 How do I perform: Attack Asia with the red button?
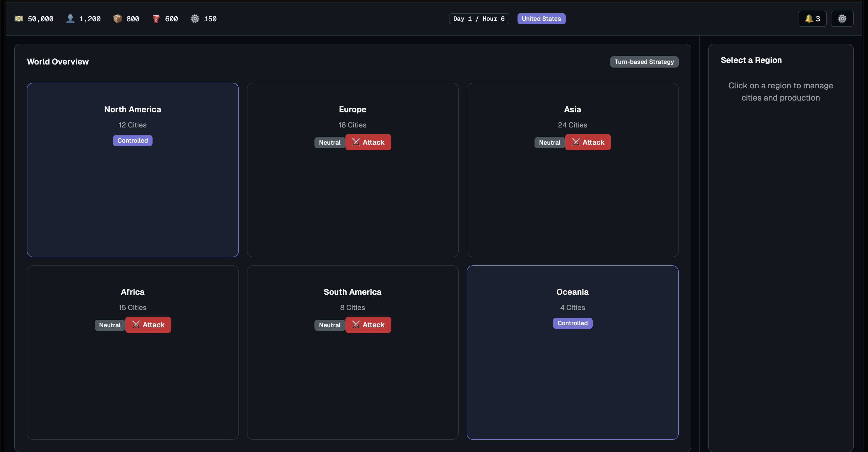pos(588,142)
